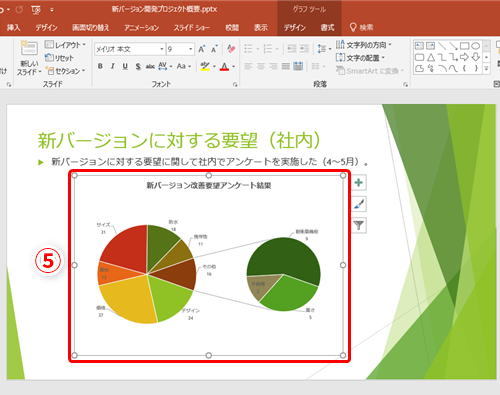Click the slide title 新バージョンに対する要望（社内）
The image size is (500, 395).
pos(179,140)
